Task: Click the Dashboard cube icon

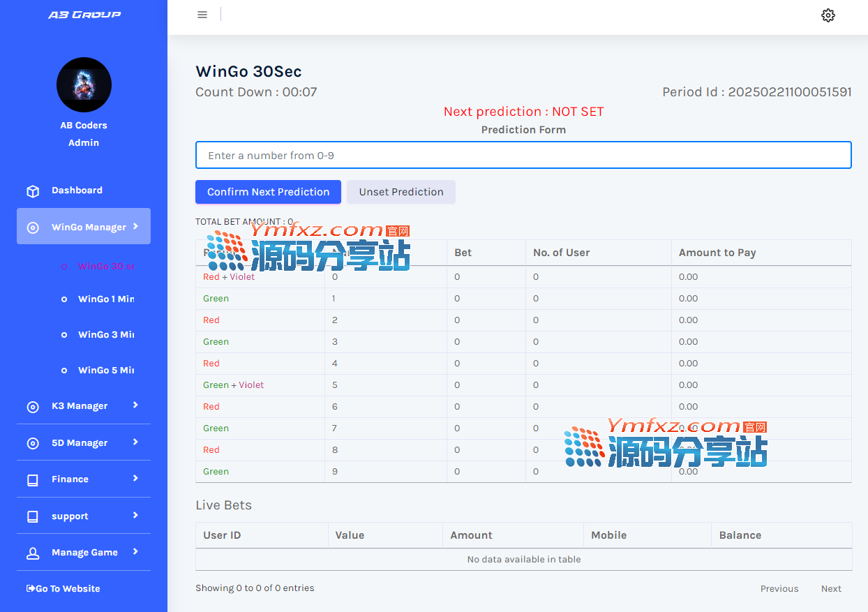Action: [x=33, y=191]
